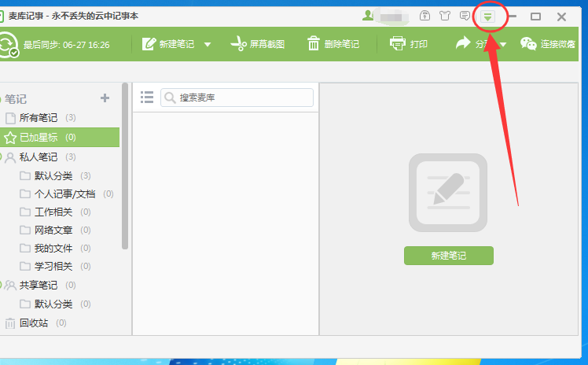This screenshot has height=365, width=588.
Task: Open 工作相关 folder
Action: coord(55,212)
